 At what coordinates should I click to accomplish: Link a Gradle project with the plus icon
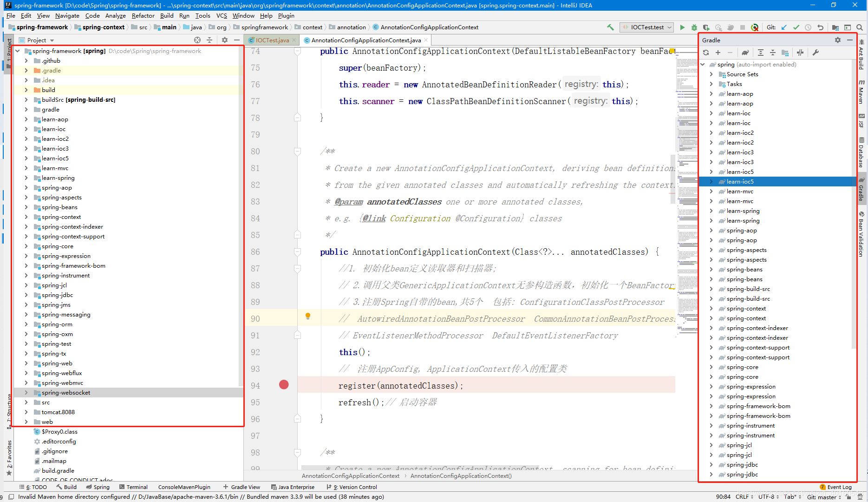point(718,53)
